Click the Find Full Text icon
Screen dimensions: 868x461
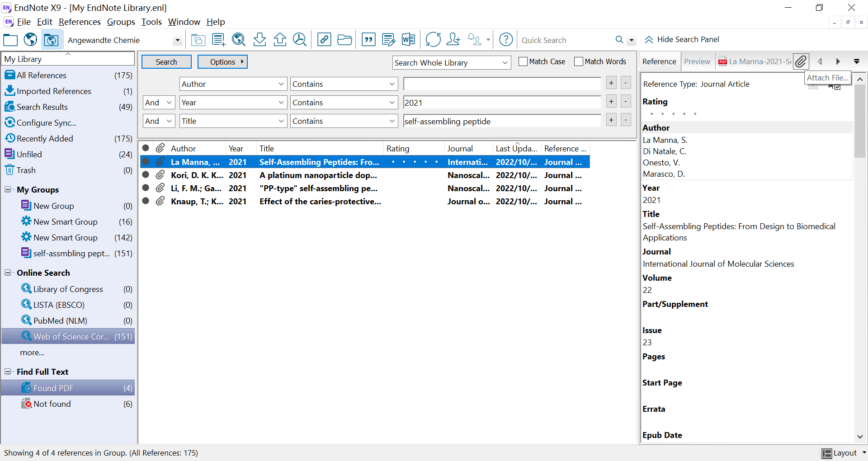click(x=300, y=40)
